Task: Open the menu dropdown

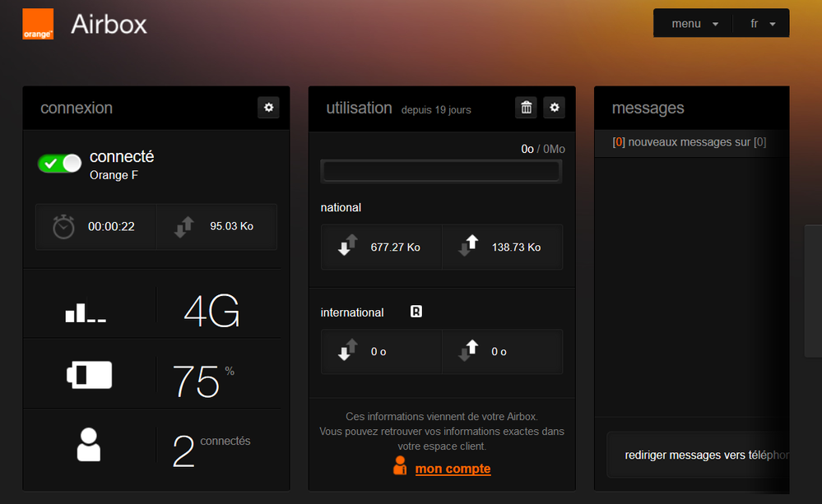Action: pos(692,23)
